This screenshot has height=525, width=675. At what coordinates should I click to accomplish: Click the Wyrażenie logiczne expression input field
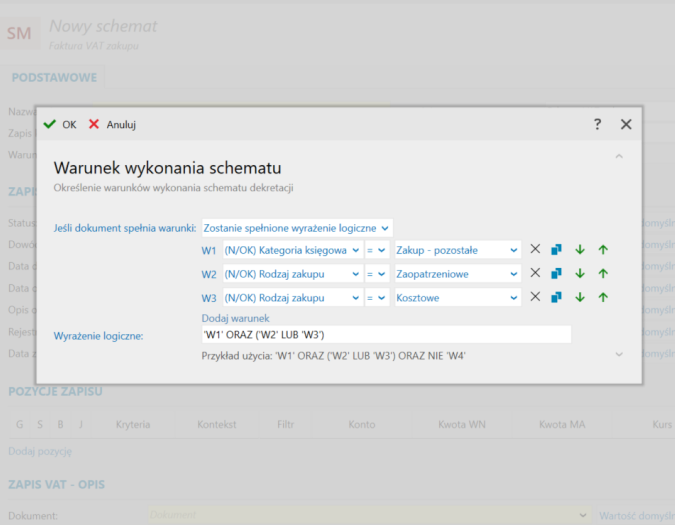385,335
